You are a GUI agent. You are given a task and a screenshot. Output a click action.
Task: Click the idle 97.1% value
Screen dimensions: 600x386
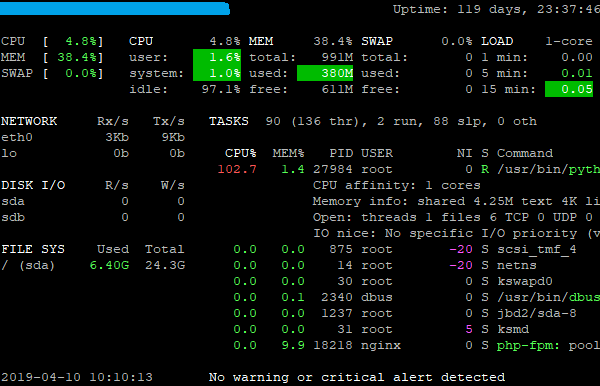coord(221,90)
